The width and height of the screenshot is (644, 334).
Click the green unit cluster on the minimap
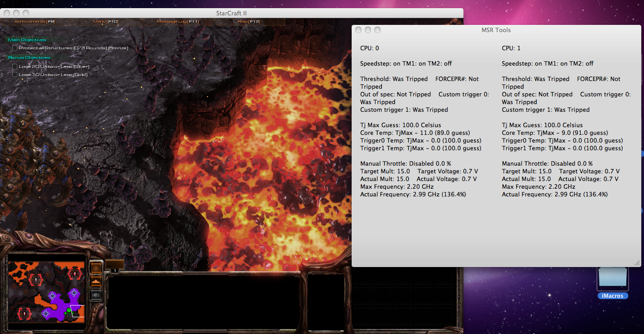[68, 311]
